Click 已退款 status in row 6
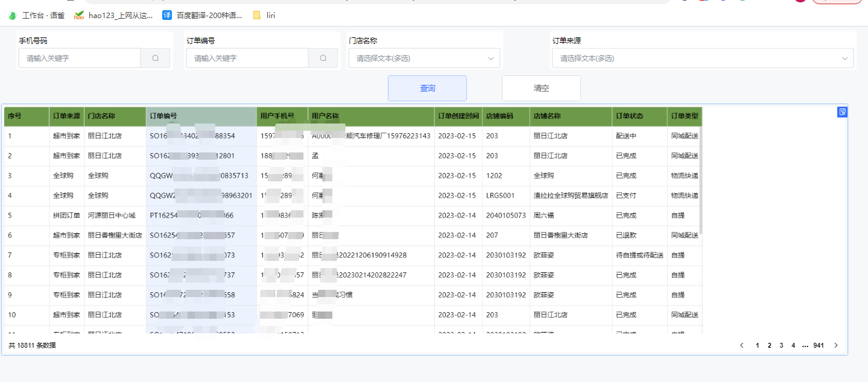The image size is (868, 382). [x=626, y=236]
